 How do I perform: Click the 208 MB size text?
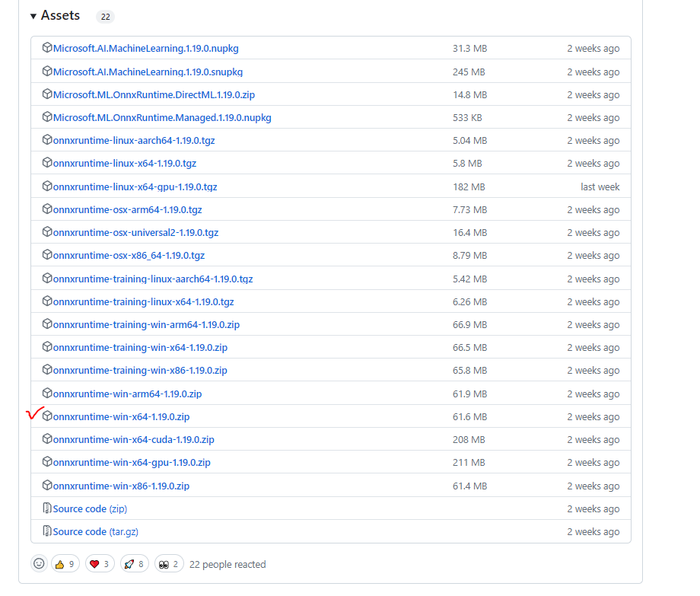coord(469,439)
